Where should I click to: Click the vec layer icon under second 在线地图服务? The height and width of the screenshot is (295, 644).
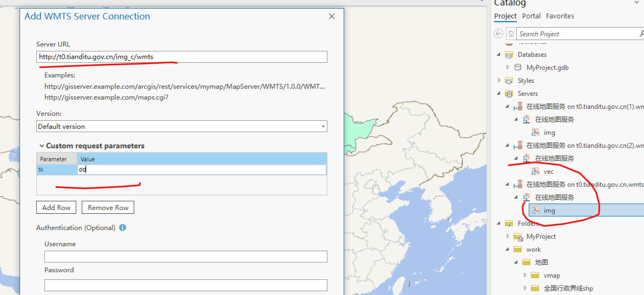pyautogui.click(x=535, y=172)
